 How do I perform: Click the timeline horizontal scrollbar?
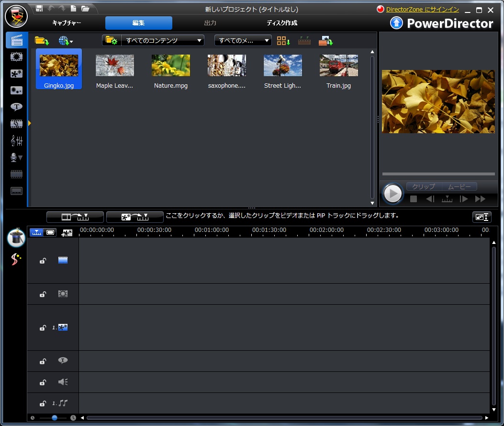(284, 418)
